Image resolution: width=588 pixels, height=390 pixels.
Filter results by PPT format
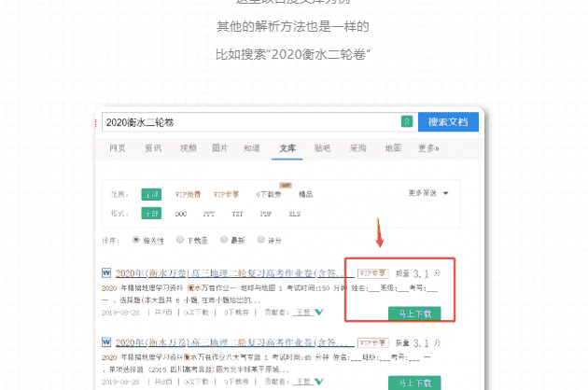click(209, 214)
